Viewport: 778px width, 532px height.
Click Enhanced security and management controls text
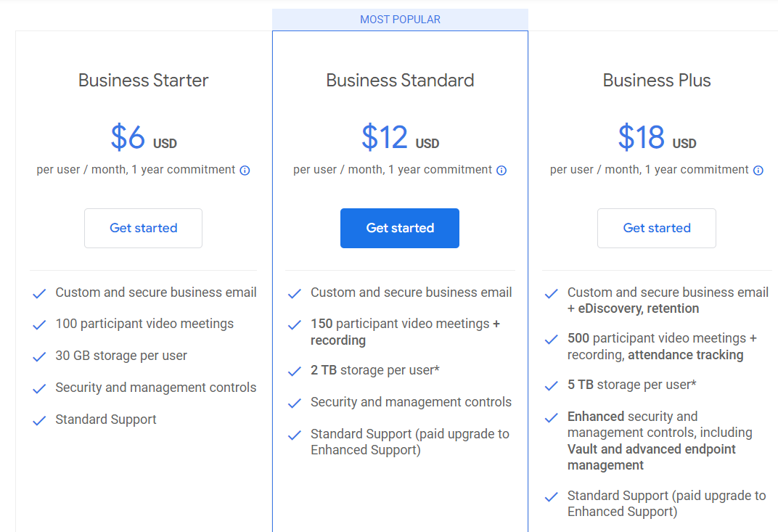click(660, 441)
